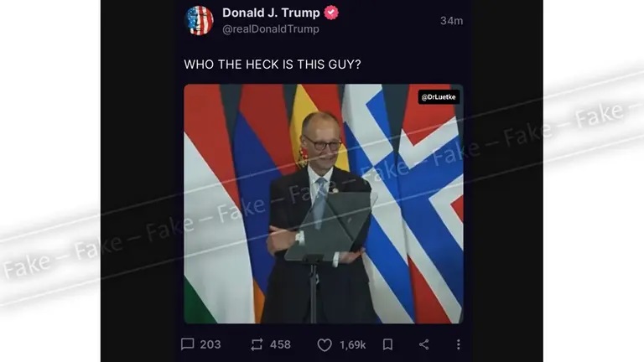Viewport: 644px width, 362px height.
Task: Click the 203 replies count
Action: click(x=210, y=344)
